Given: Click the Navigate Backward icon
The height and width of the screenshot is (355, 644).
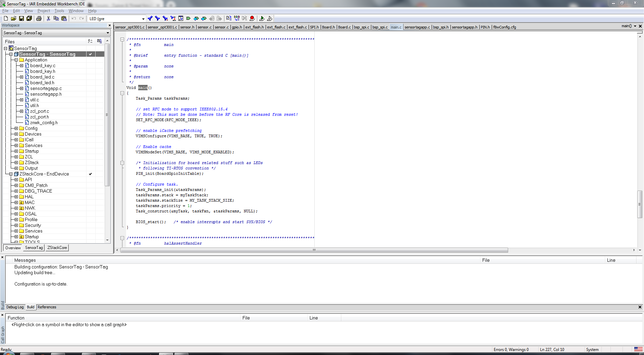Looking at the screenshot, I should (212, 18).
